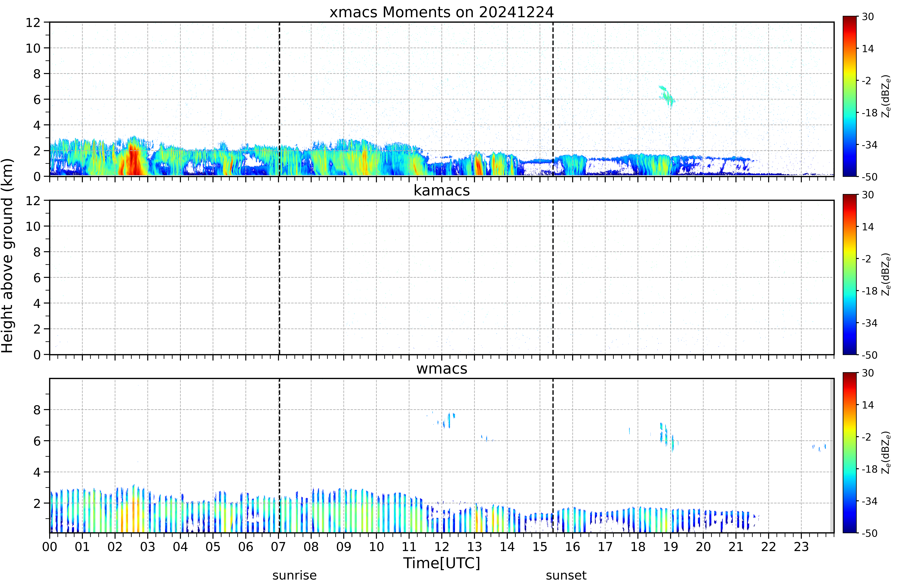Click the wmacs panel title
Image resolution: width=897 pixels, height=588 pixels.
click(442, 368)
